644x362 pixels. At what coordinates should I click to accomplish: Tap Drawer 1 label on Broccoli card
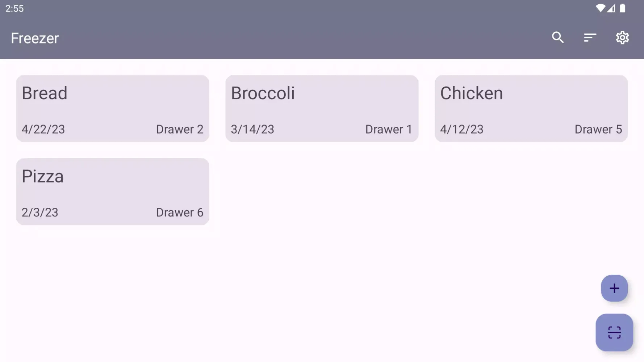(x=388, y=129)
